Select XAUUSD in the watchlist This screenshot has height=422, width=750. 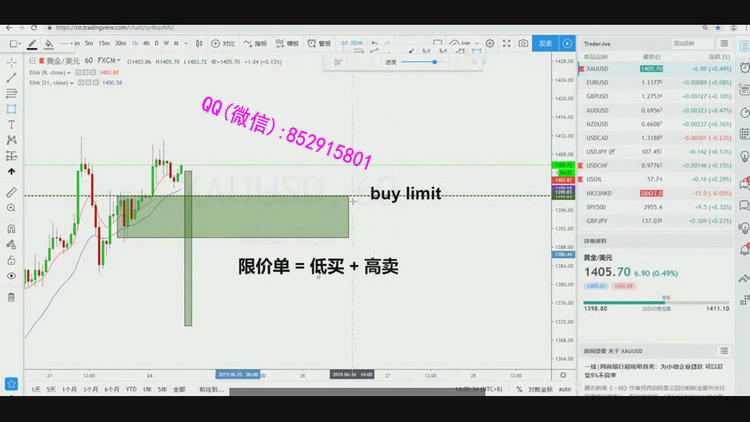pos(599,69)
